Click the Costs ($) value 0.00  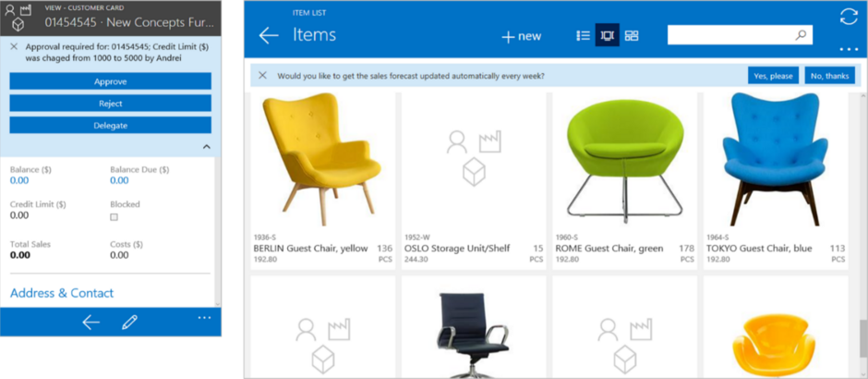point(119,255)
